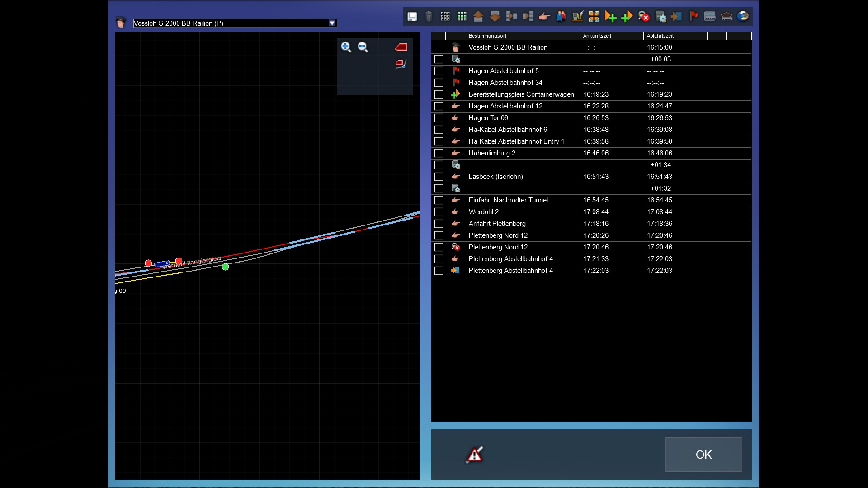Select the Lasbeck (Iserlohn) timetable entry
868x488 pixels.
pyautogui.click(x=495, y=177)
